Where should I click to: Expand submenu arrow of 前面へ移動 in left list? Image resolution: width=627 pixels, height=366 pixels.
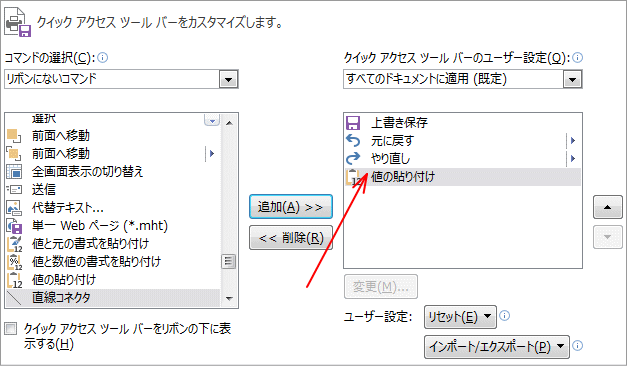(x=212, y=154)
